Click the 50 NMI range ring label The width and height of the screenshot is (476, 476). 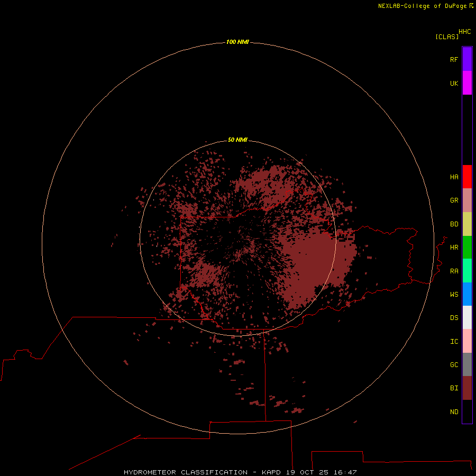click(x=237, y=140)
